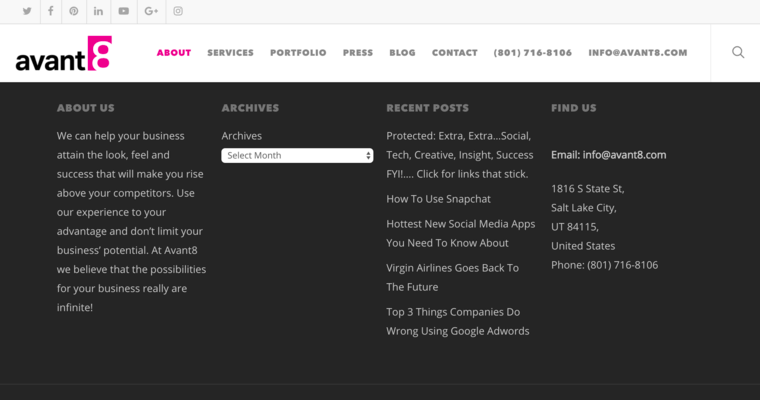Open the Press menu item
The height and width of the screenshot is (400, 760).
(x=358, y=53)
